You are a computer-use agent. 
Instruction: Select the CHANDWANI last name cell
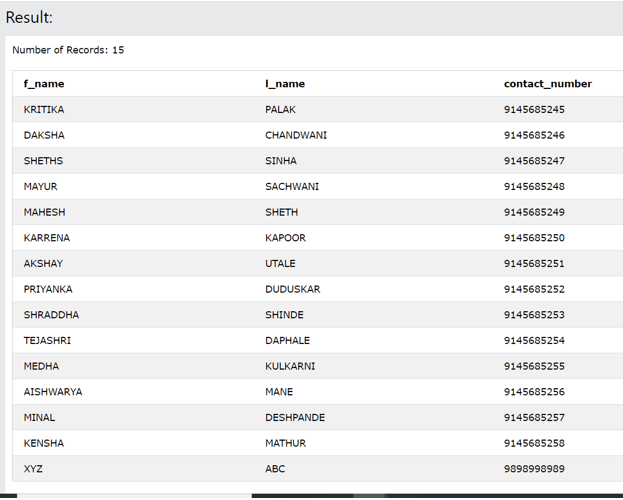click(296, 135)
